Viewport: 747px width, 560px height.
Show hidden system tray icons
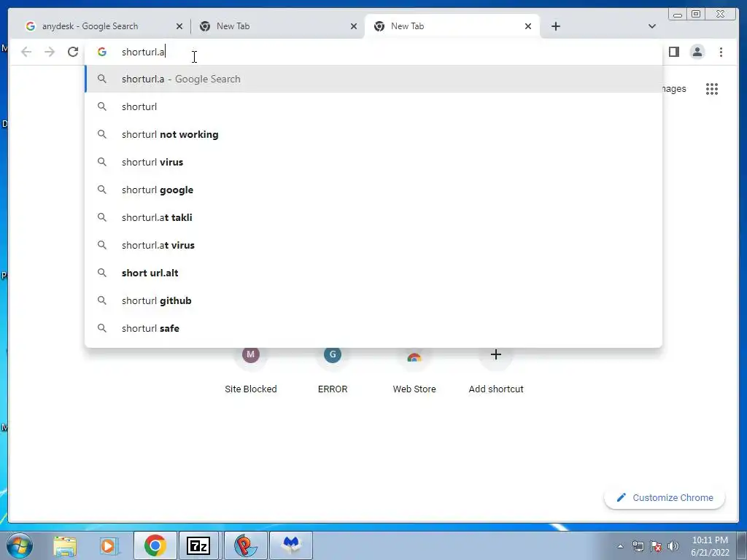[620, 546]
